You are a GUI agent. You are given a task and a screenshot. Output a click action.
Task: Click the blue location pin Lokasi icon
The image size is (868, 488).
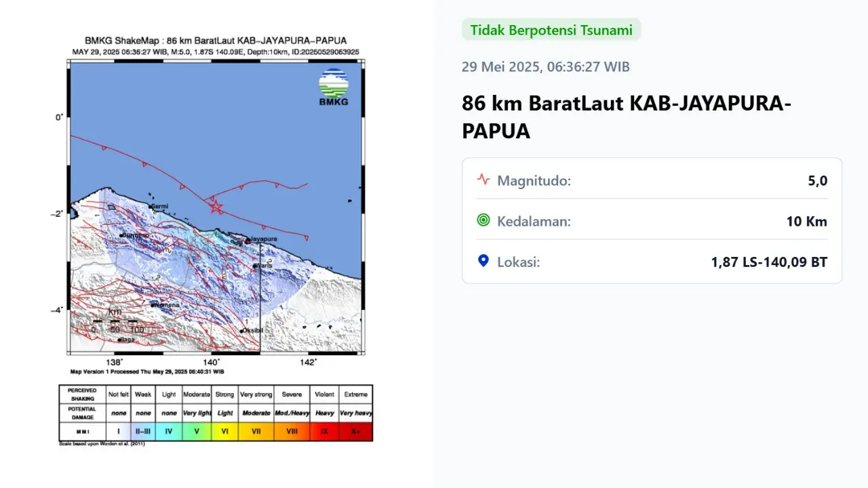pos(483,260)
